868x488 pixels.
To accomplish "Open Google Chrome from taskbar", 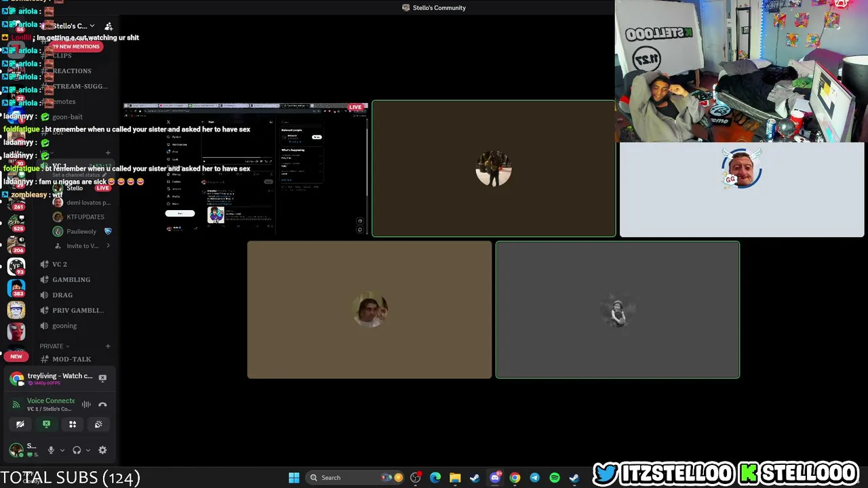I will 515,478.
